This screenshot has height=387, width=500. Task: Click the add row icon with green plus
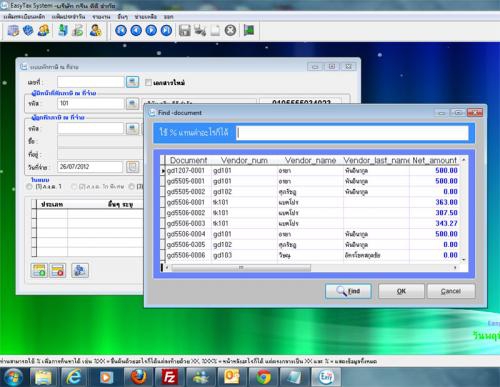39,270
